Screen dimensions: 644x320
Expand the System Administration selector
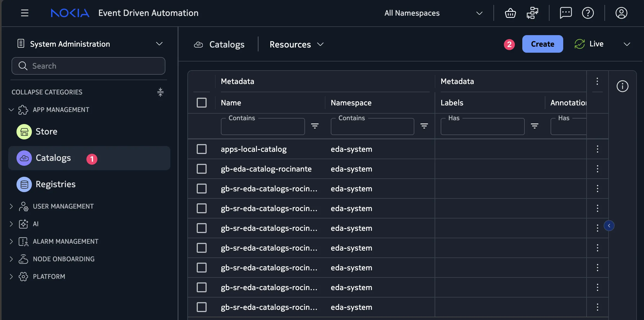90,44
